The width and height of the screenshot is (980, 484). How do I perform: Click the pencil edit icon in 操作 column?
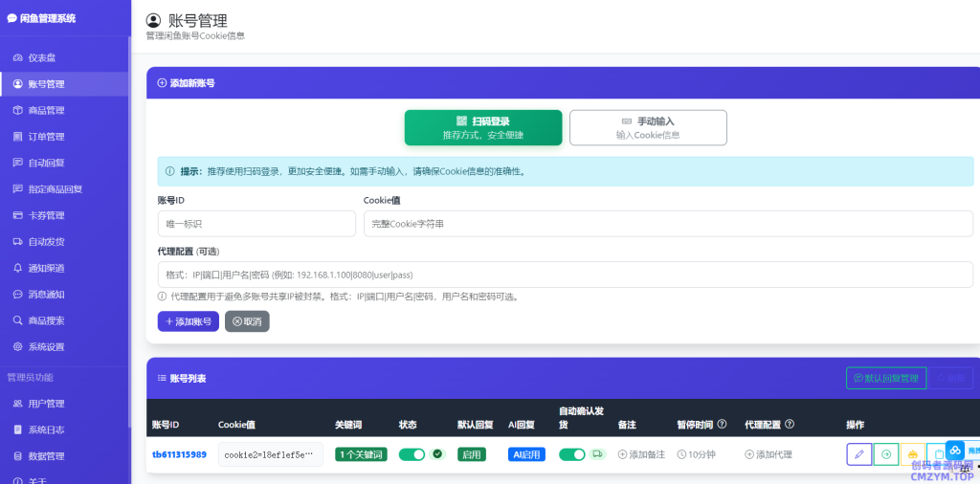click(858, 454)
